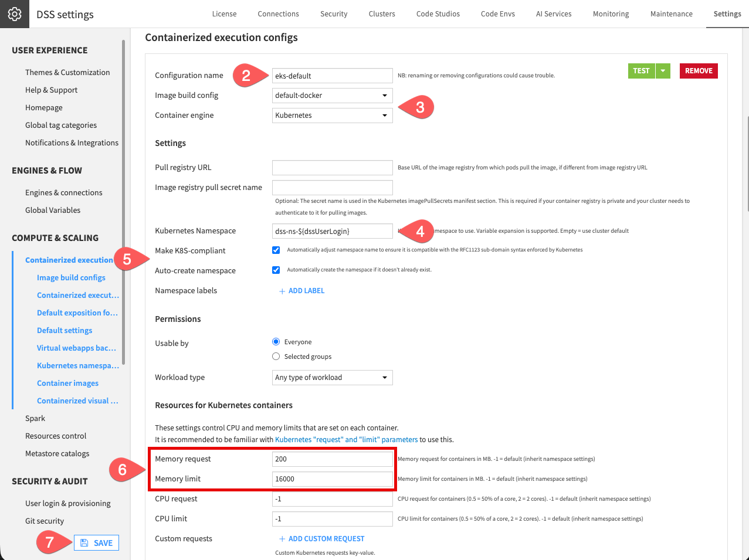Click the floppy disk icon on Save
This screenshot has width=749, height=560.
(84, 543)
